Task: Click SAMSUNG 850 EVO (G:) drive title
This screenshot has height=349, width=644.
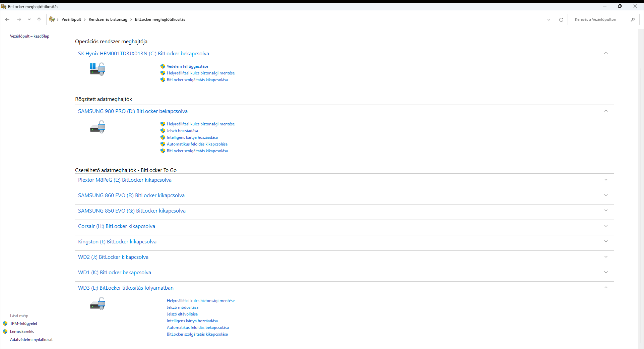Action: point(132,211)
